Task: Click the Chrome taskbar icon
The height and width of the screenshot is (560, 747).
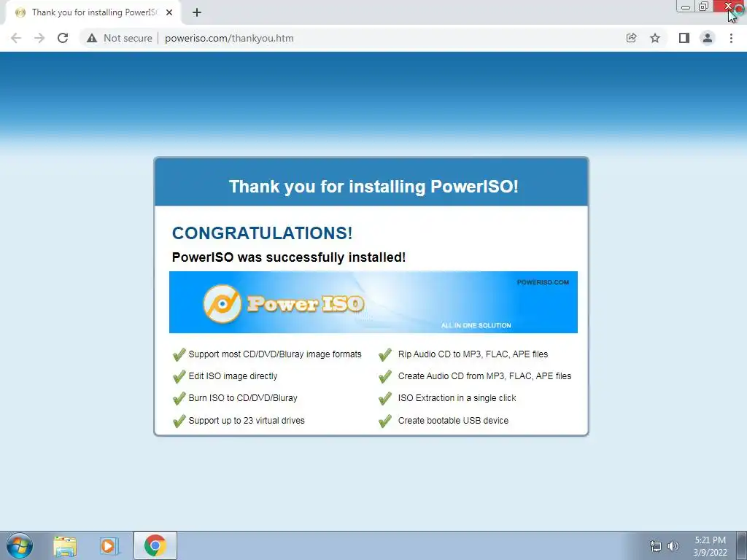Action: point(155,545)
